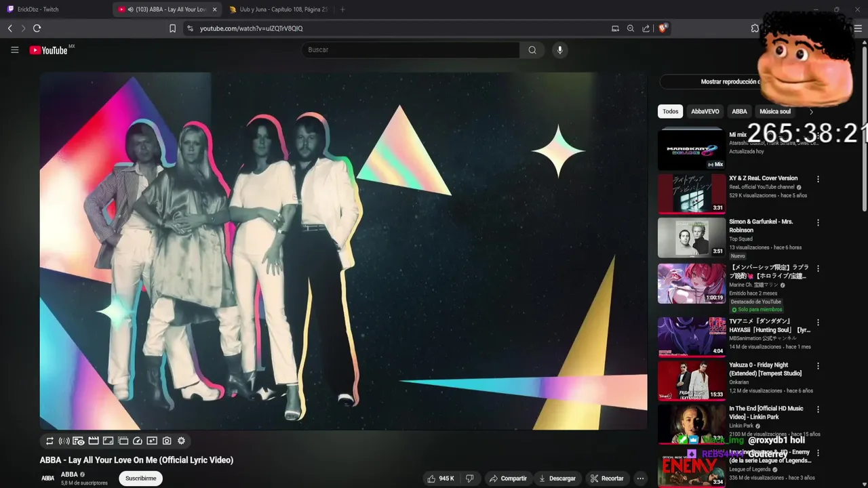
Task: Select the Música soul filter chip
Action: 775,112
